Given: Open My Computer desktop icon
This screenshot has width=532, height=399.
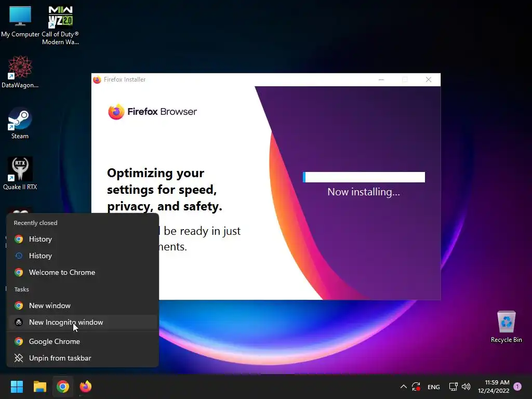Looking at the screenshot, I should pos(20,22).
